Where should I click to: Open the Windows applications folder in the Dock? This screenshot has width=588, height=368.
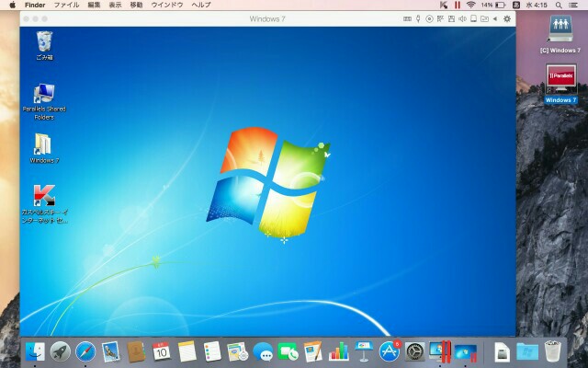click(x=527, y=351)
